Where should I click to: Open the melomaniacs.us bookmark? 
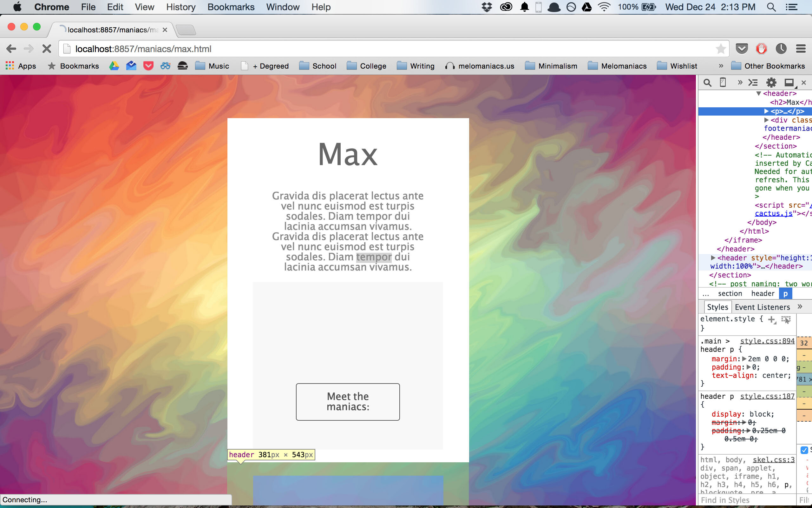coord(480,66)
